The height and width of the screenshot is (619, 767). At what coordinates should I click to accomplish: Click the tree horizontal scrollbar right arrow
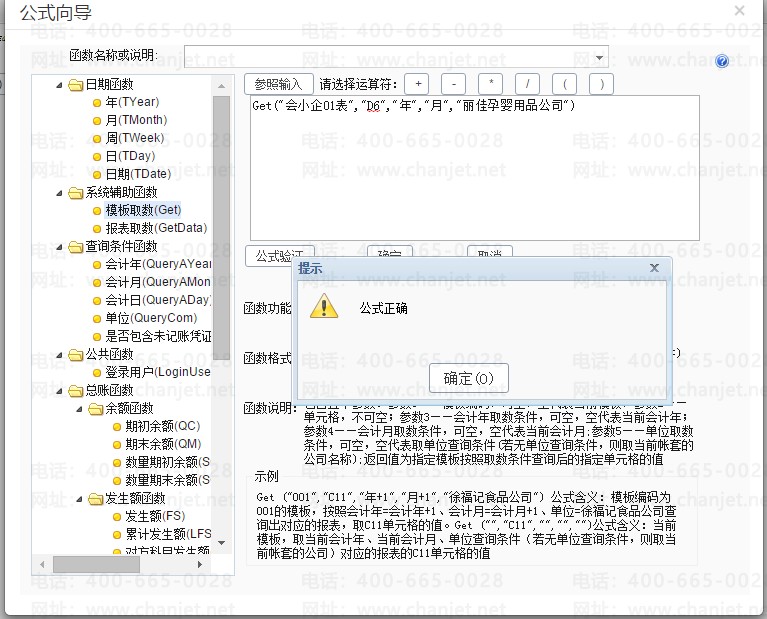pos(200,564)
